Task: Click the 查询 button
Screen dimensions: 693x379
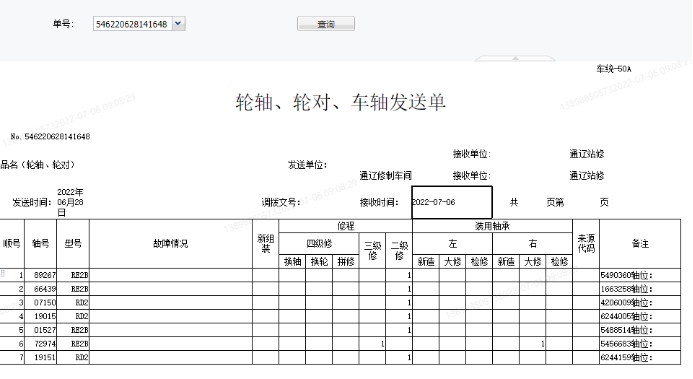Action: click(326, 24)
